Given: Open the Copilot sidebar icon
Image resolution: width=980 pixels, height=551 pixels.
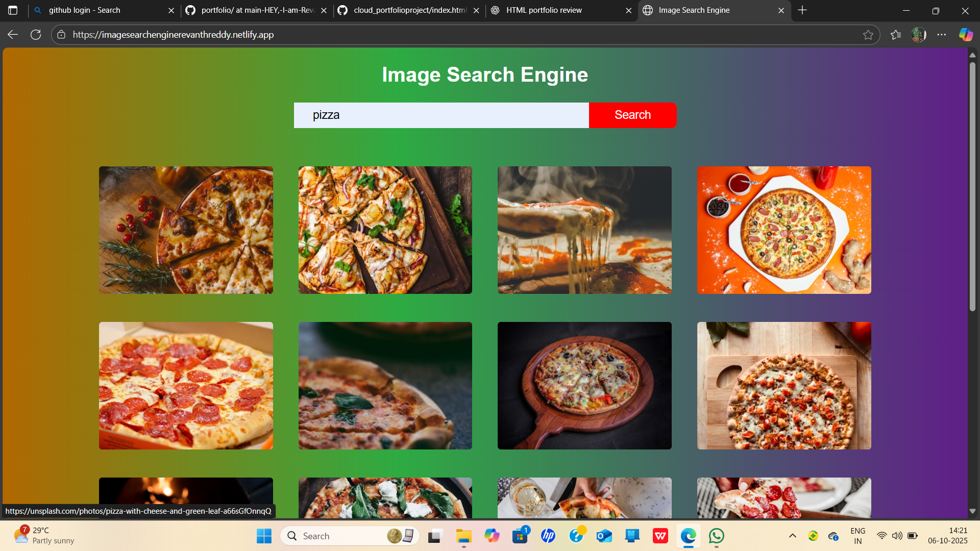Looking at the screenshot, I should click(966, 35).
